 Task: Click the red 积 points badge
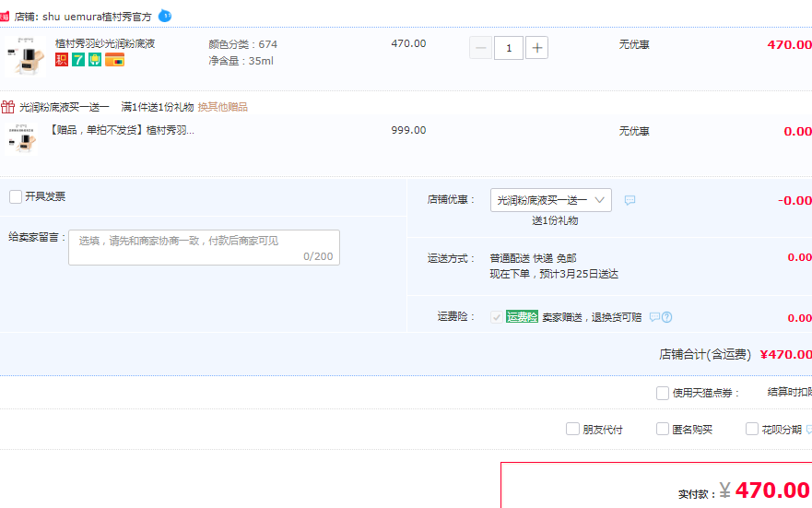[x=62, y=60]
